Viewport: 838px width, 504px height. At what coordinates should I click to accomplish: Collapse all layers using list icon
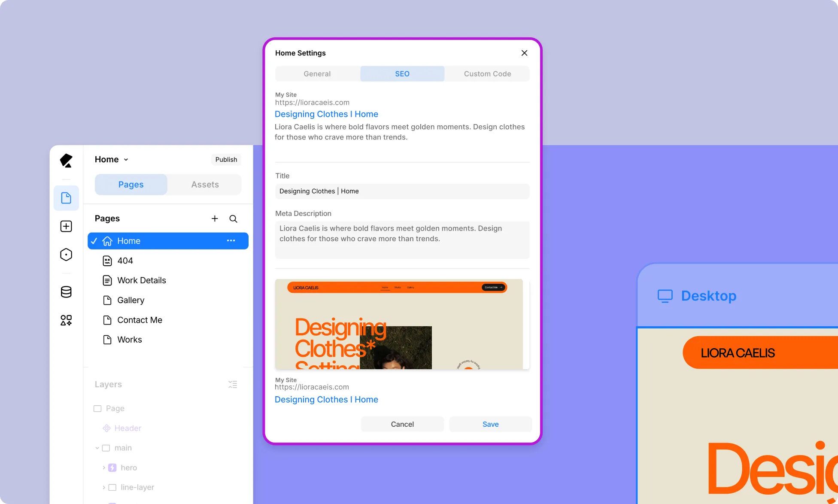click(x=233, y=384)
